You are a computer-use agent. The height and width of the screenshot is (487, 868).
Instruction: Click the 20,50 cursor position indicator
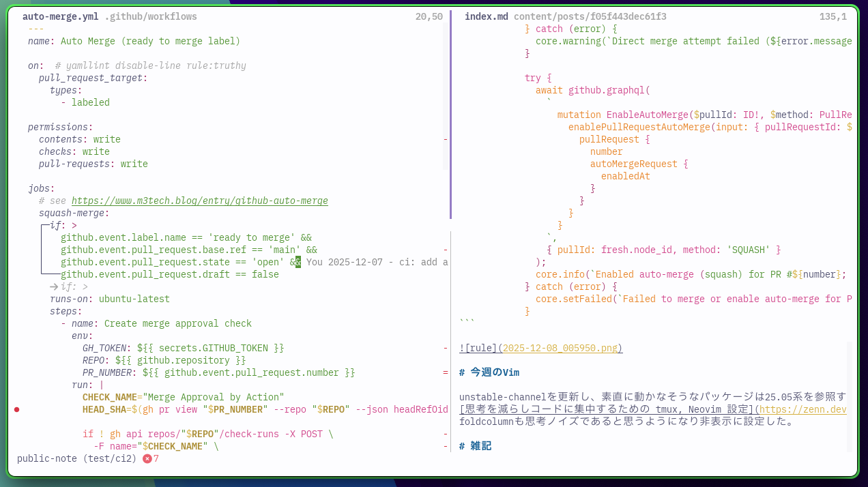429,16
